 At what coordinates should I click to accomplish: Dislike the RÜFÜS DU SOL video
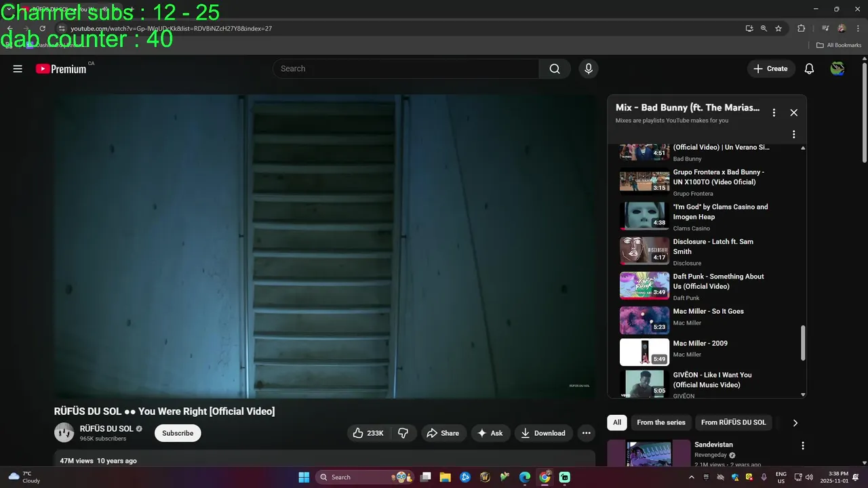click(x=403, y=433)
